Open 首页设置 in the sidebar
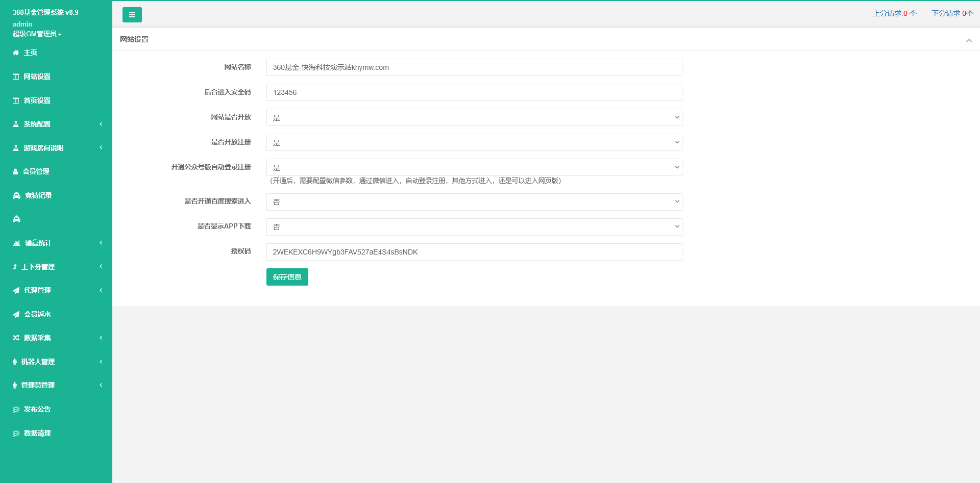980x483 pixels. [37, 100]
